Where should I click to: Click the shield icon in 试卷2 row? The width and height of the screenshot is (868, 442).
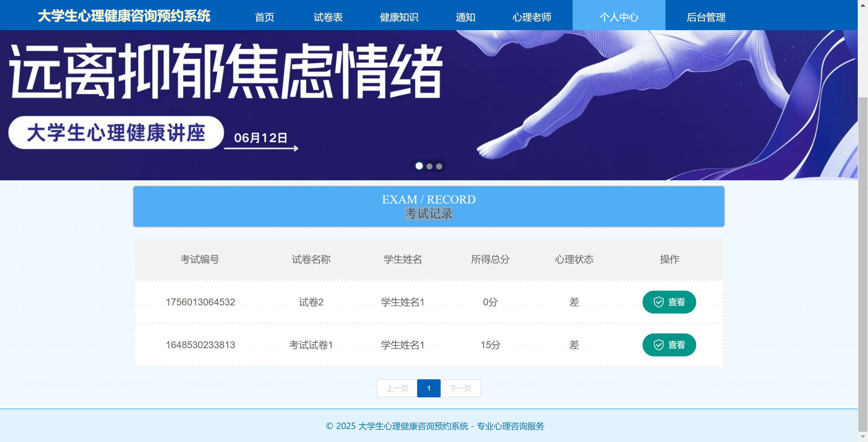click(659, 302)
